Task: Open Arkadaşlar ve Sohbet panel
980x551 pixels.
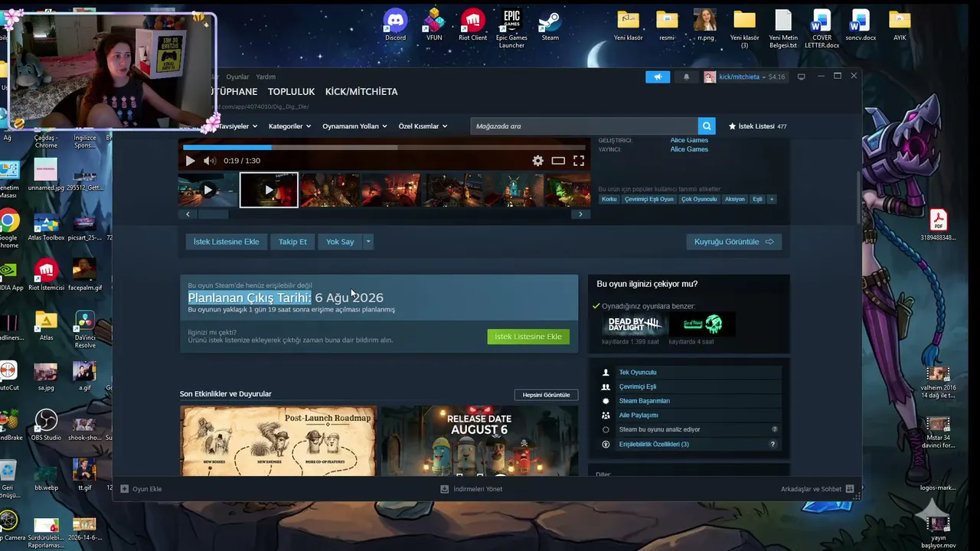Action: (x=817, y=489)
